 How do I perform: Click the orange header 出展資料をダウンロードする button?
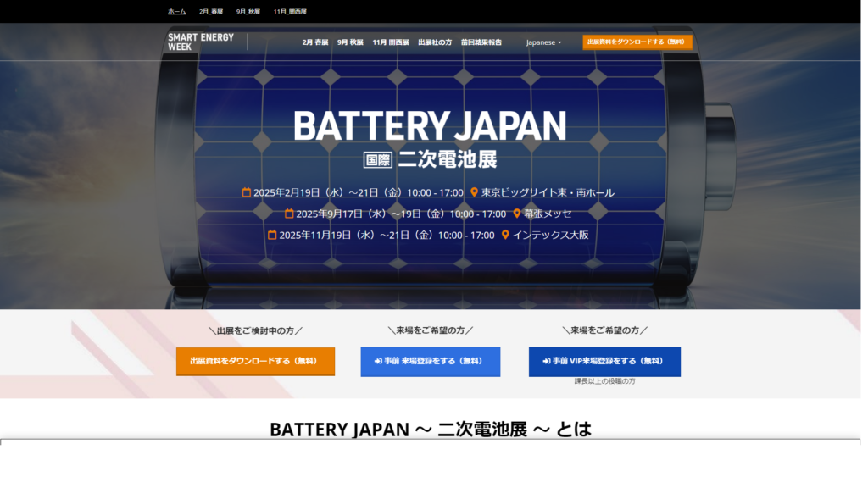[637, 42]
